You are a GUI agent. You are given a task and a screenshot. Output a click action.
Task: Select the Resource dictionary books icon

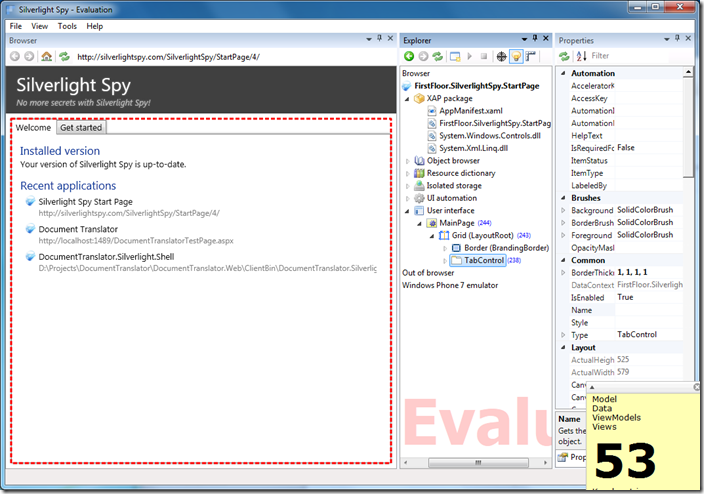tap(419, 173)
